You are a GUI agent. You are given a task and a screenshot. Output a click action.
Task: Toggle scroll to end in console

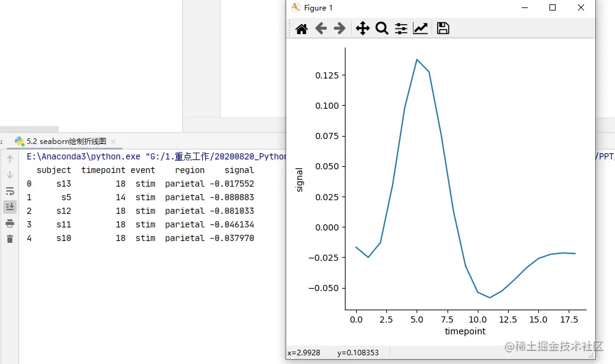[10, 206]
